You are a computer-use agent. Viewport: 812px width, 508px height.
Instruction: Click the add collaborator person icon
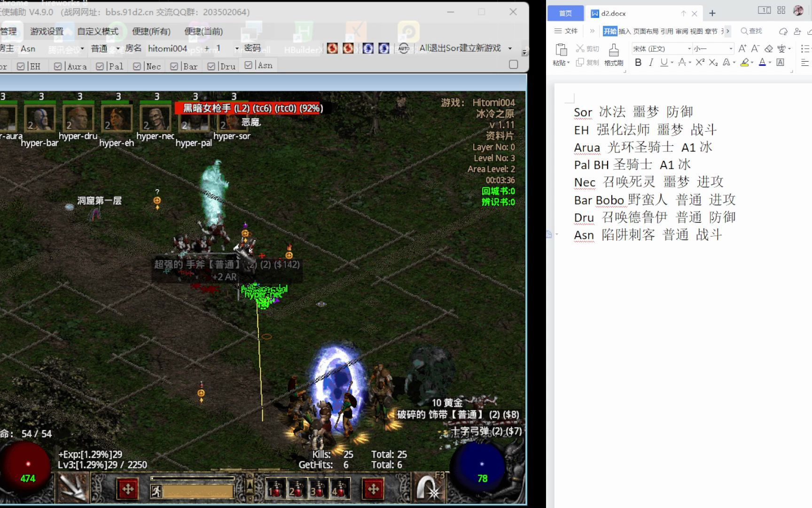point(797,32)
